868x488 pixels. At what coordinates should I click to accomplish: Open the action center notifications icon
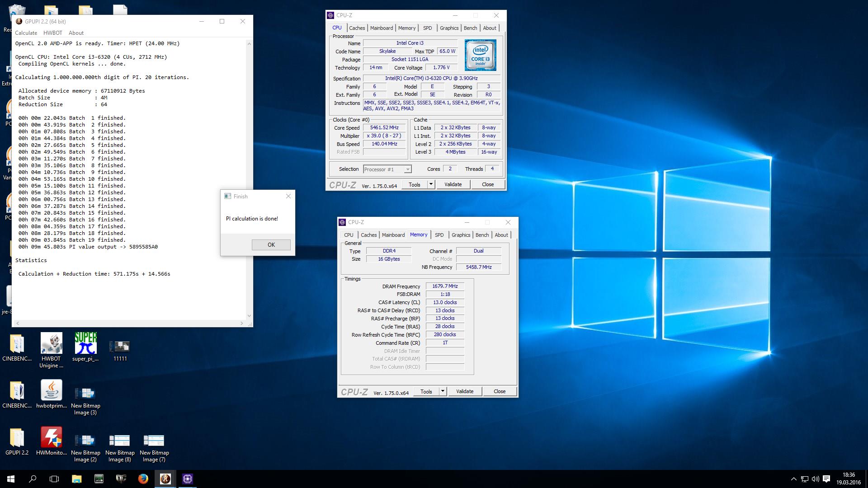click(826, 479)
